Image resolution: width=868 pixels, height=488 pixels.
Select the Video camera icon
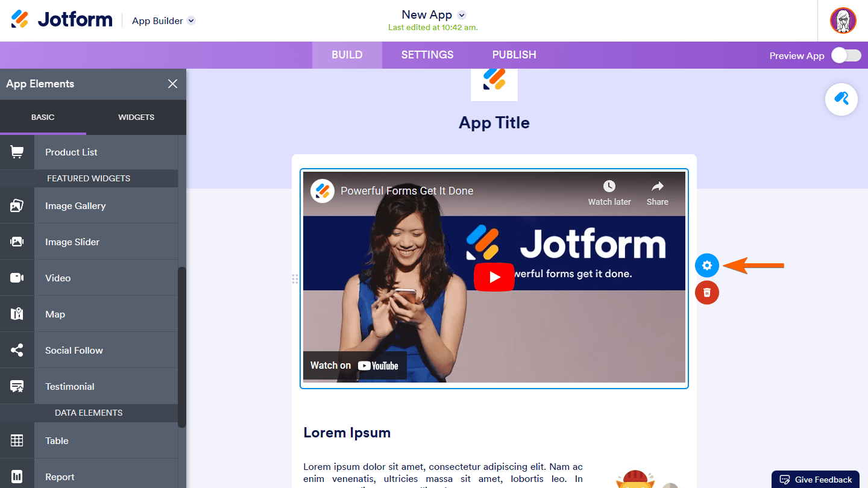17,278
